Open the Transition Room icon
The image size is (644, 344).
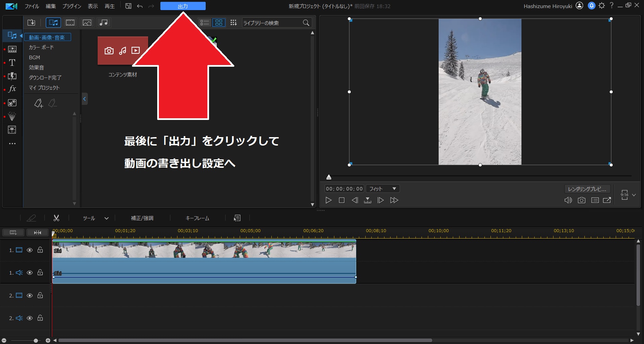[x=12, y=76]
